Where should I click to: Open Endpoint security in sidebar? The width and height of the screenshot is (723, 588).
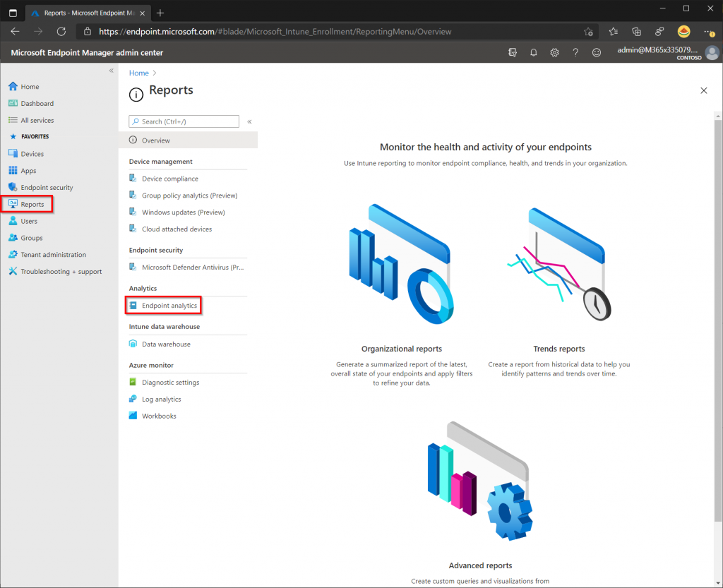tap(40, 188)
